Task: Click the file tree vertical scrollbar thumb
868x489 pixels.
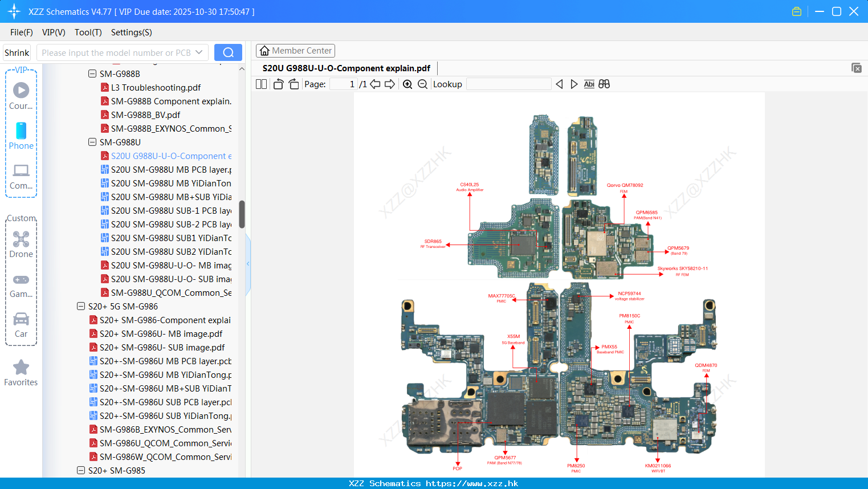Action: 242,214
